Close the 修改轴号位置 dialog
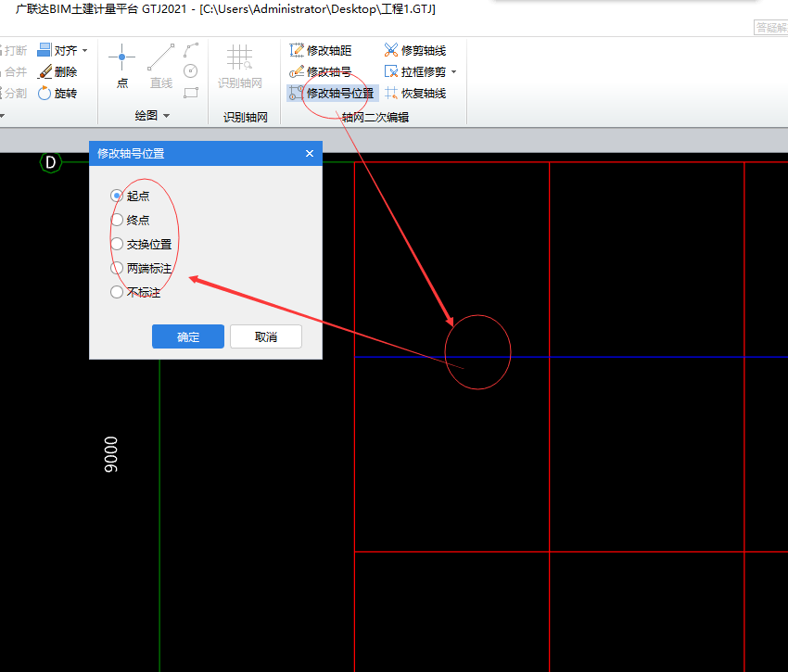The image size is (788, 672). 310,153
